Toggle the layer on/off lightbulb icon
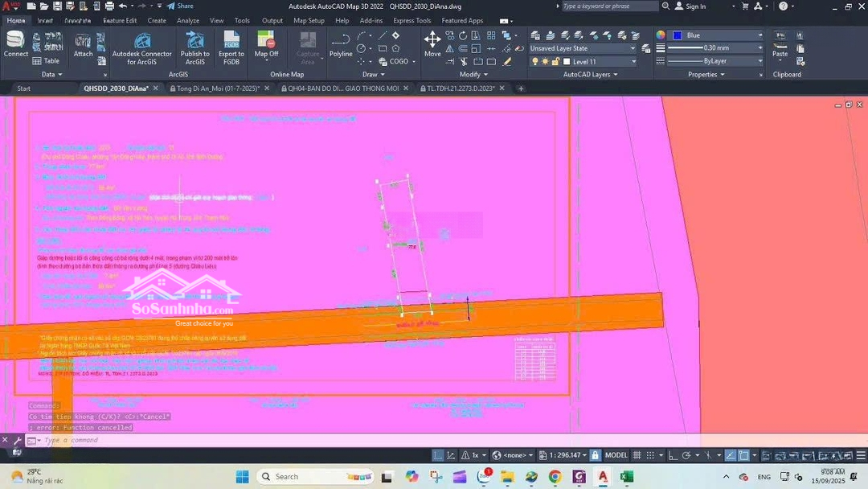 tap(535, 61)
